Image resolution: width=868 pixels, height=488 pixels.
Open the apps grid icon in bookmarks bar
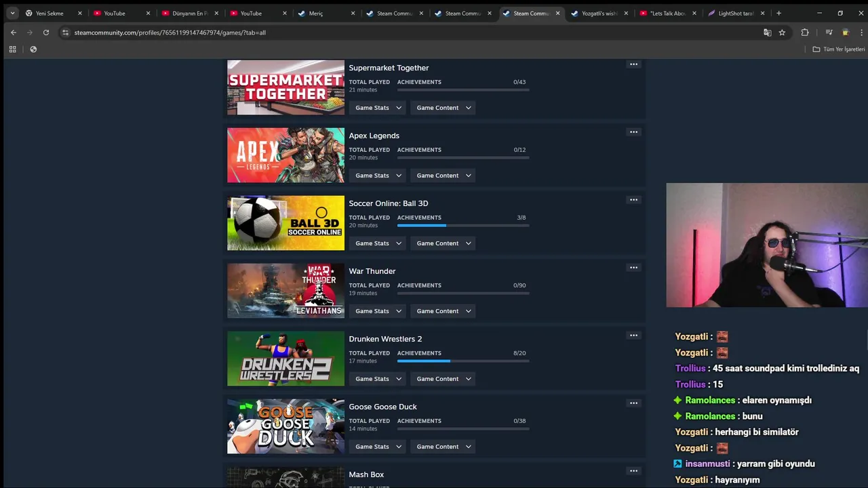12,49
